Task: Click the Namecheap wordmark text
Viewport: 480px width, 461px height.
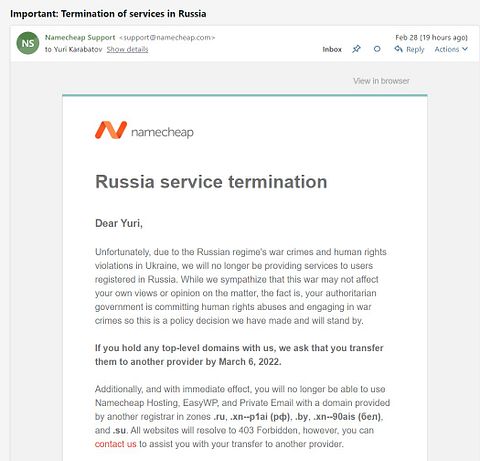Action: (x=162, y=132)
